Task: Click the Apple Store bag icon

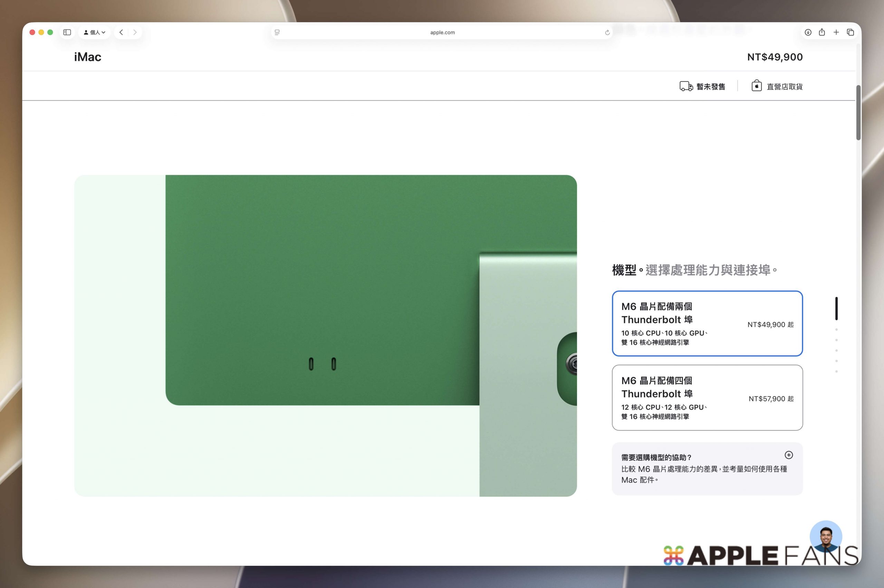Action: (x=757, y=86)
